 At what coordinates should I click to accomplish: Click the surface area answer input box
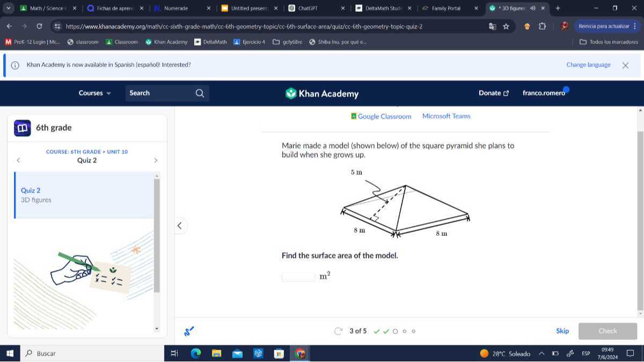[x=298, y=276]
